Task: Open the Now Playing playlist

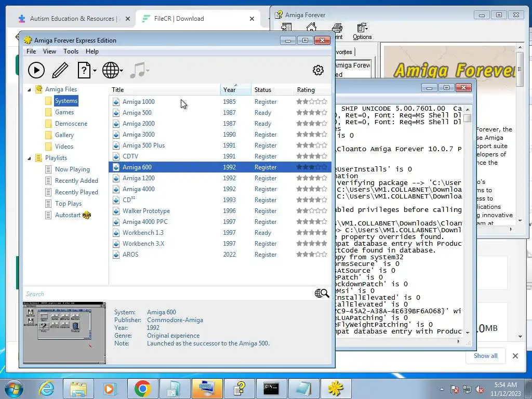Action: (72, 169)
